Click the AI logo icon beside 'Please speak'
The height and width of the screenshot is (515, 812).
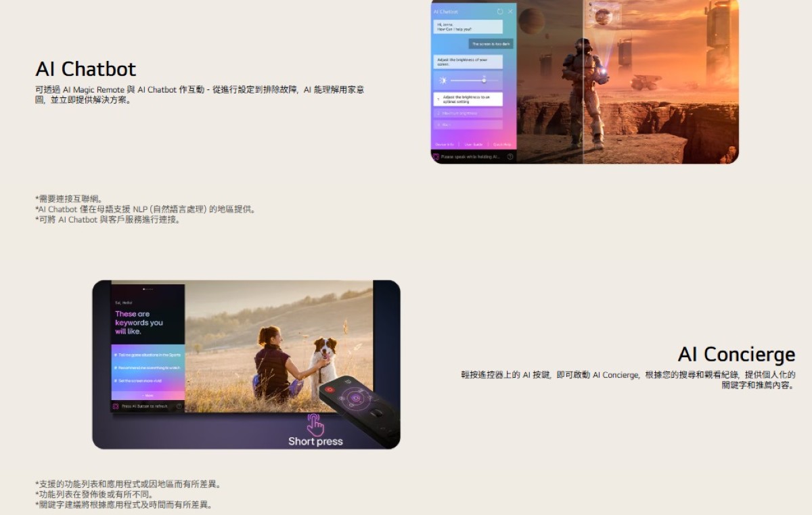pos(436,157)
